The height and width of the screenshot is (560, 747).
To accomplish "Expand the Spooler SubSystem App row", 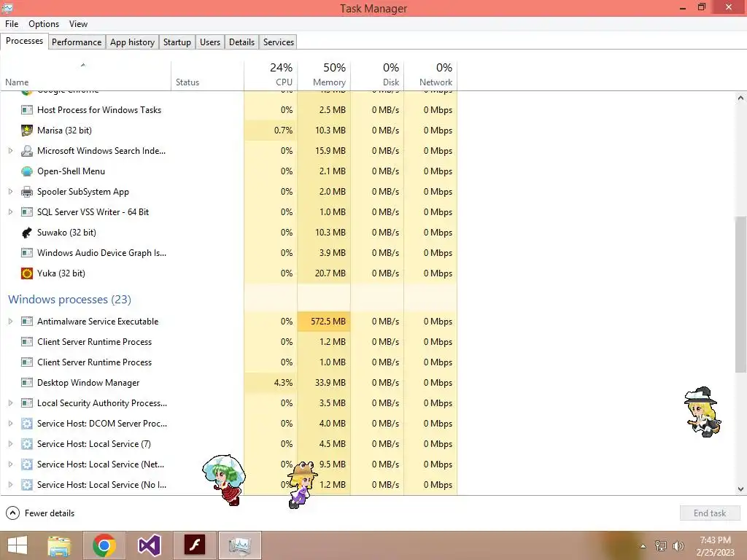I will click(10, 192).
